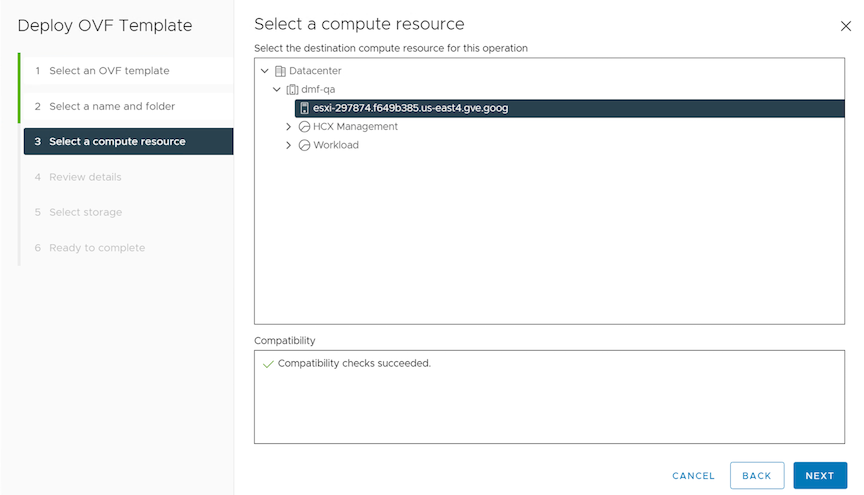
Task: Click 'Compatibility checks succeeded.' message
Action: [x=354, y=363]
